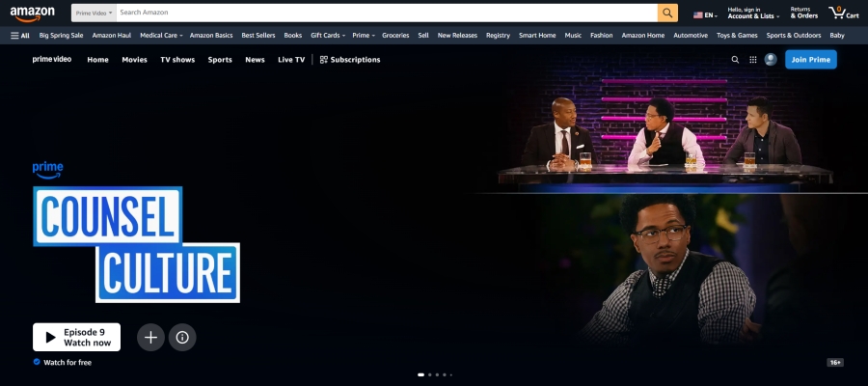The height and width of the screenshot is (386, 868).
Task: Click the profile avatar icon
Action: pos(771,60)
